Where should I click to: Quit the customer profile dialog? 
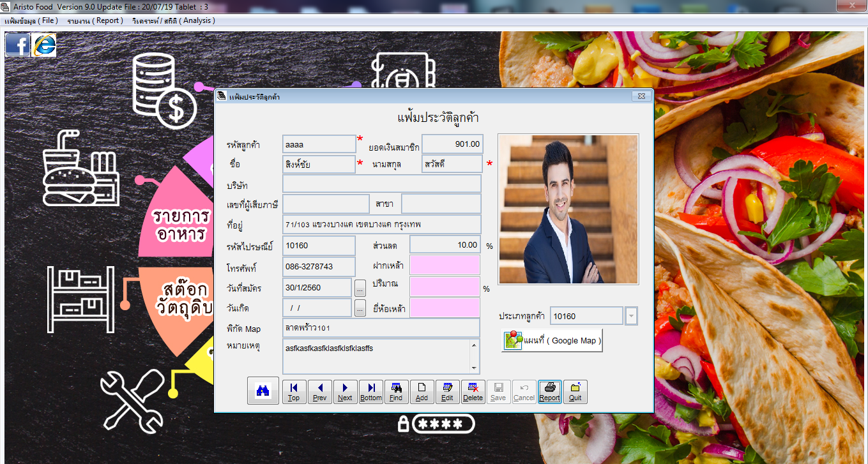click(575, 392)
